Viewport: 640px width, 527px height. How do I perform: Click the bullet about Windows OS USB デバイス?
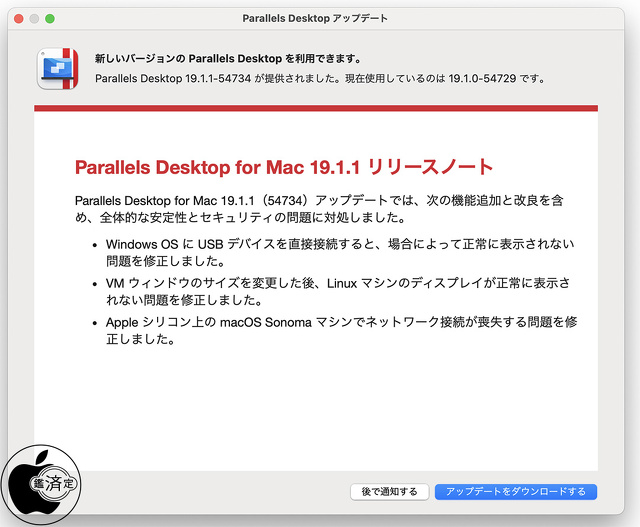pos(340,252)
